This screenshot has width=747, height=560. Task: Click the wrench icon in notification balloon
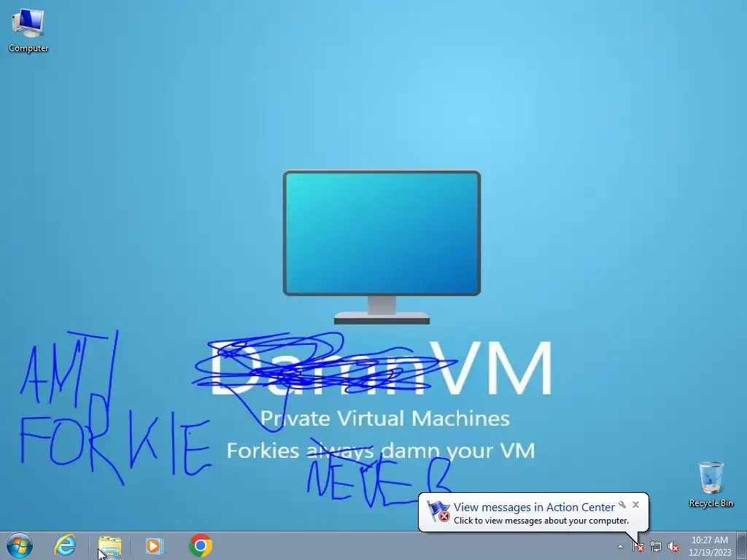pyautogui.click(x=622, y=505)
